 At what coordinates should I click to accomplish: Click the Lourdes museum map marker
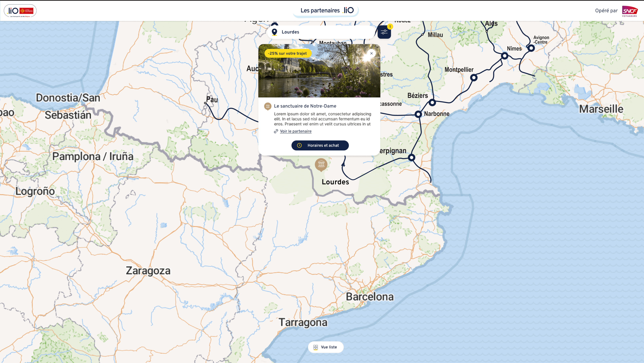click(x=321, y=164)
